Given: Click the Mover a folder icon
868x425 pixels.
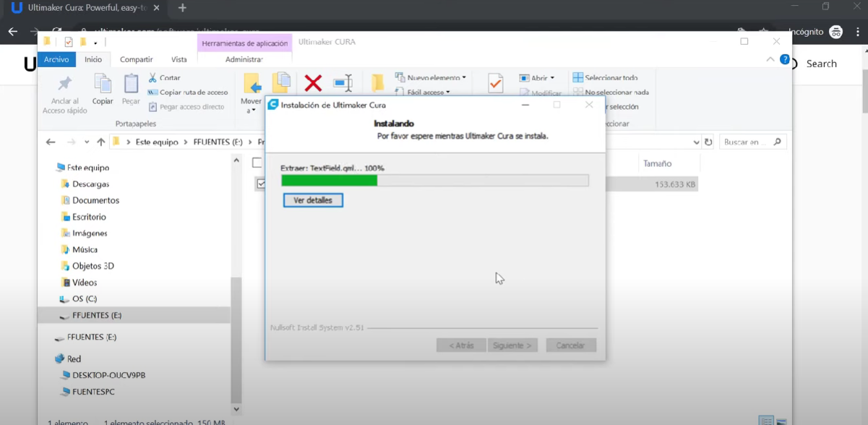Looking at the screenshot, I should tap(252, 83).
